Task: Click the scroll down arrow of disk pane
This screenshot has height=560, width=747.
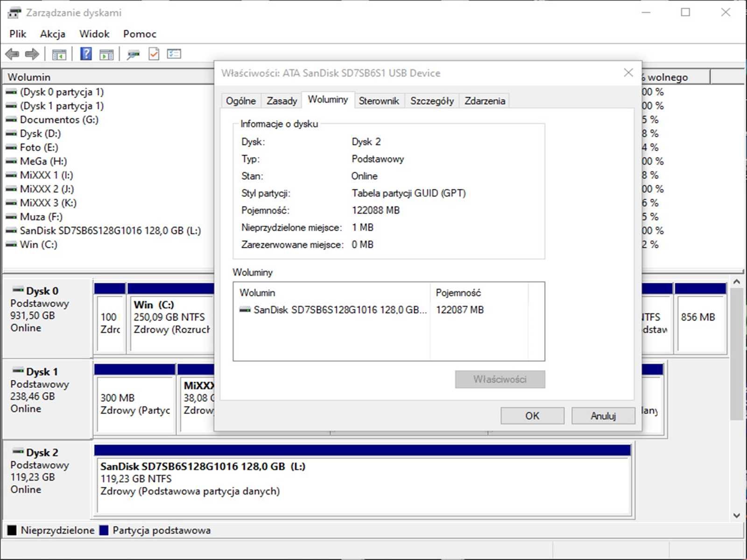Action: point(737,515)
